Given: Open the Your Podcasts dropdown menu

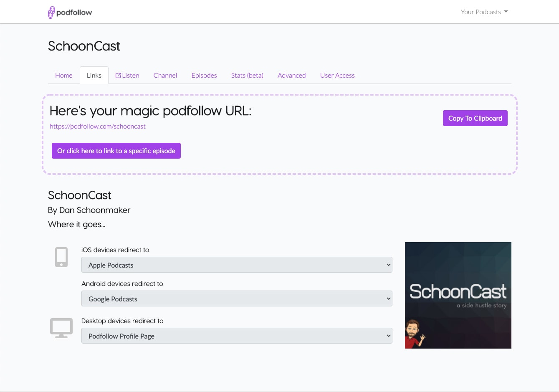Looking at the screenshot, I should click(x=484, y=12).
